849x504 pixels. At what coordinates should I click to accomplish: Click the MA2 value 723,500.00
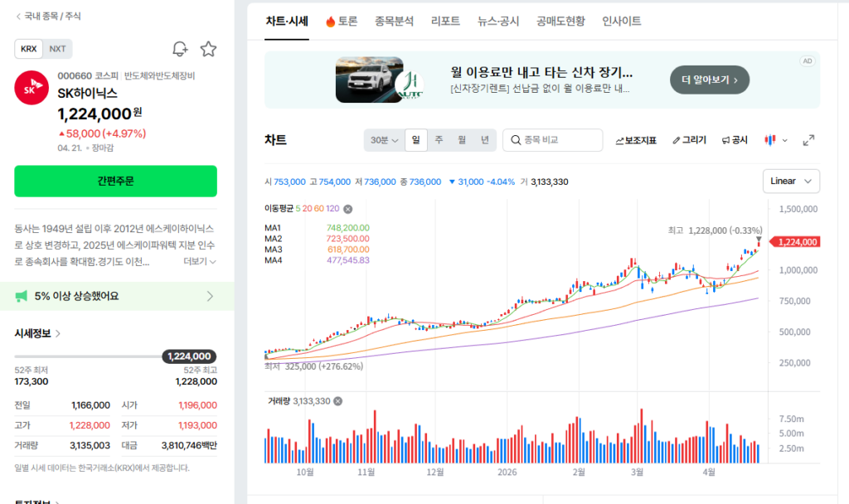point(347,239)
